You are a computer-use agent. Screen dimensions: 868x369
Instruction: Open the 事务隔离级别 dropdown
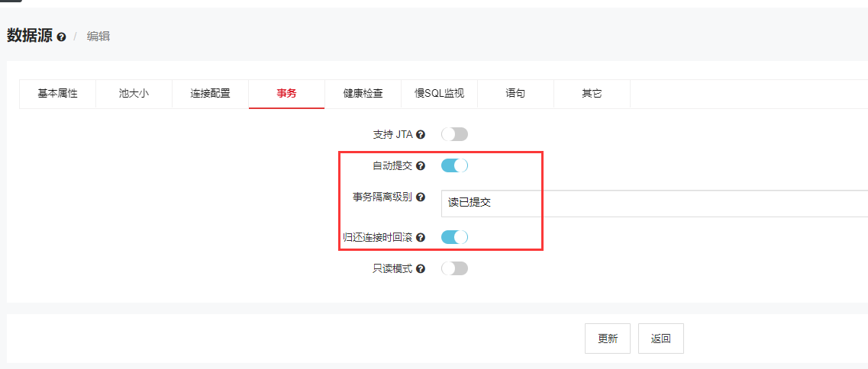tap(653, 204)
